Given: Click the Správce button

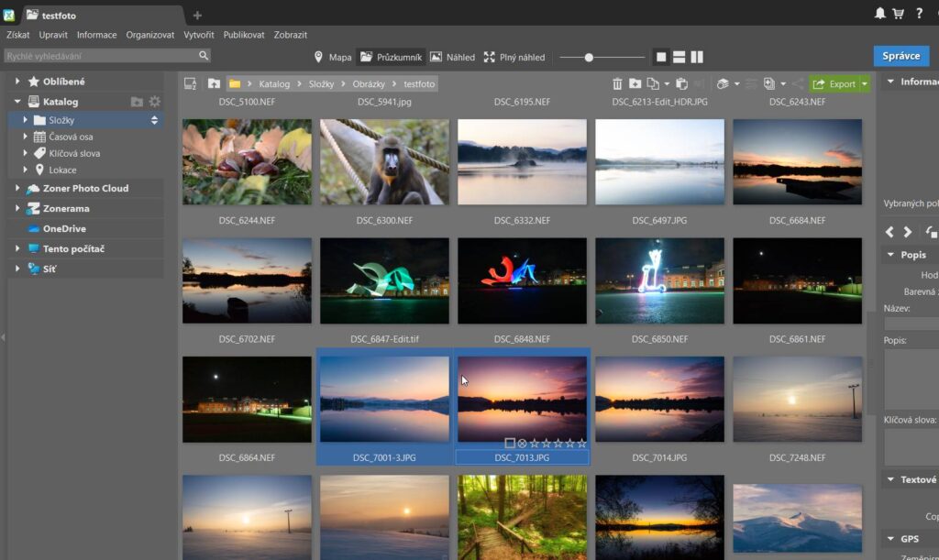Looking at the screenshot, I should 901,56.
